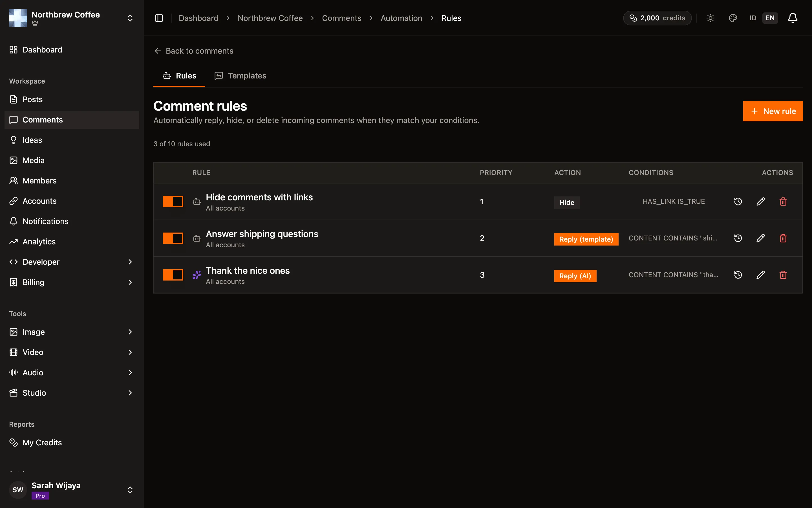Go back to comments

tap(194, 51)
